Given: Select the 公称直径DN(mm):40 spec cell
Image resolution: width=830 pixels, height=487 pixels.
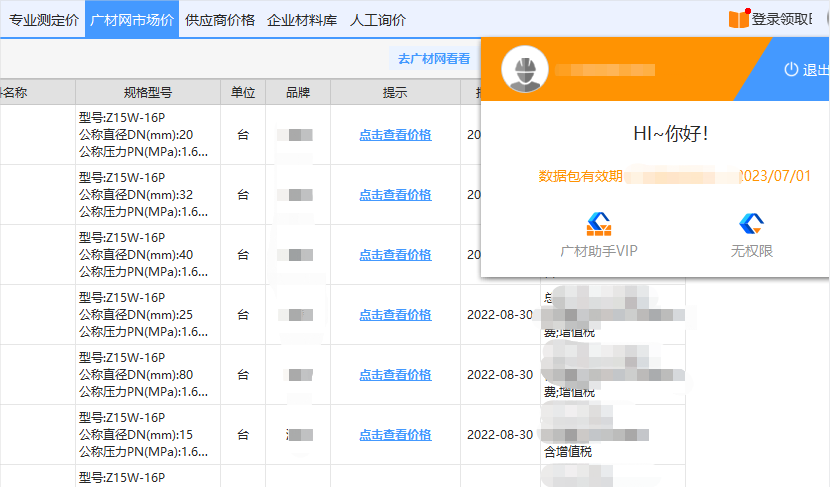Looking at the screenshot, I should (148, 255).
